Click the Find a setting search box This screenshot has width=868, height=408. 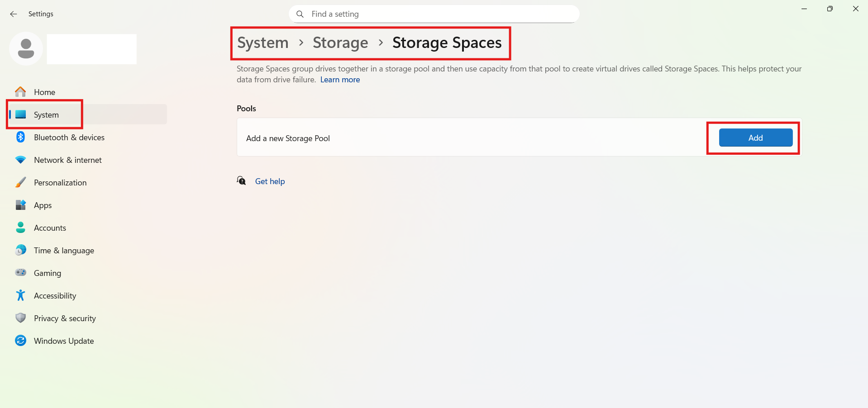pyautogui.click(x=434, y=14)
